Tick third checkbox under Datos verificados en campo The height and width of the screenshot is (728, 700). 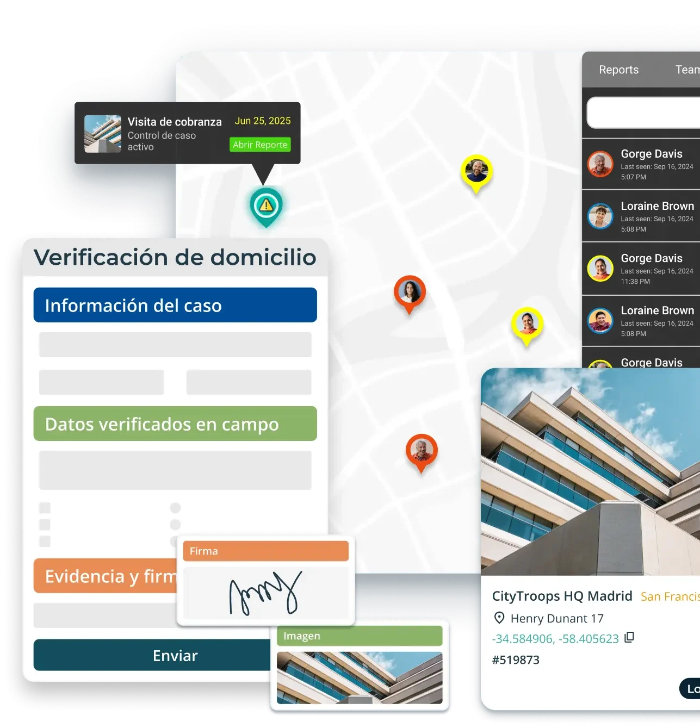point(45,541)
